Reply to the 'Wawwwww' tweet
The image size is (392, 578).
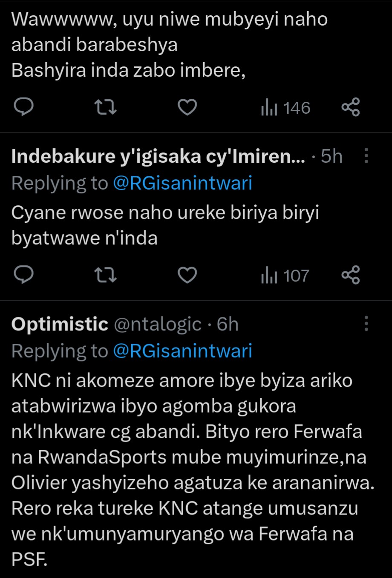pyautogui.click(x=24, y=107)
